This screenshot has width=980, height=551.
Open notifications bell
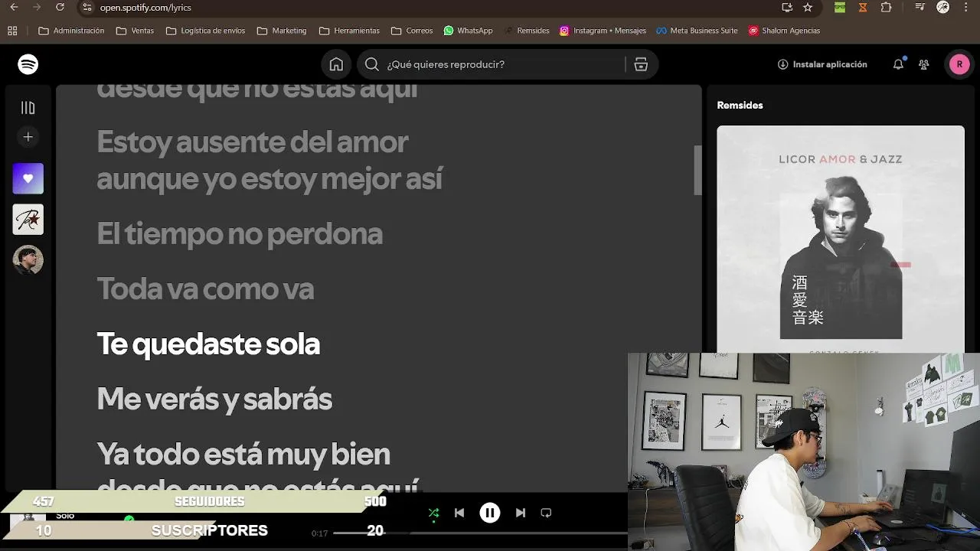coord(898,64)
